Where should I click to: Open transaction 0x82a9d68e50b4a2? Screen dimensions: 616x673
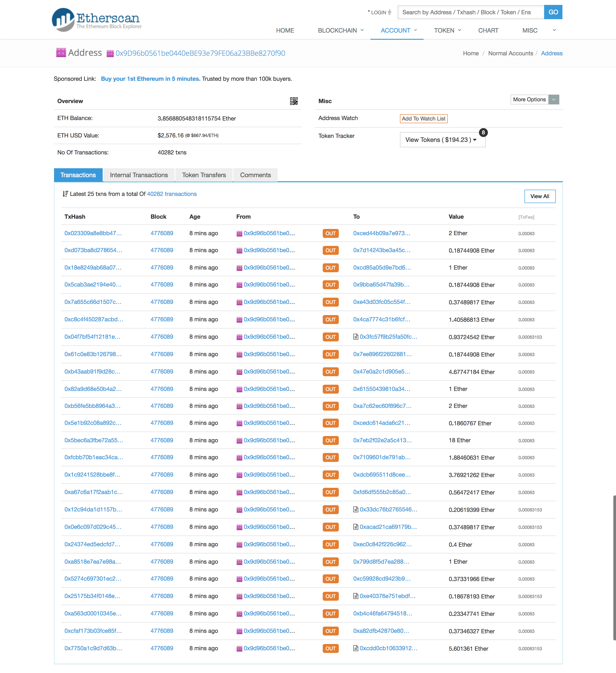[x=93, y=388]
